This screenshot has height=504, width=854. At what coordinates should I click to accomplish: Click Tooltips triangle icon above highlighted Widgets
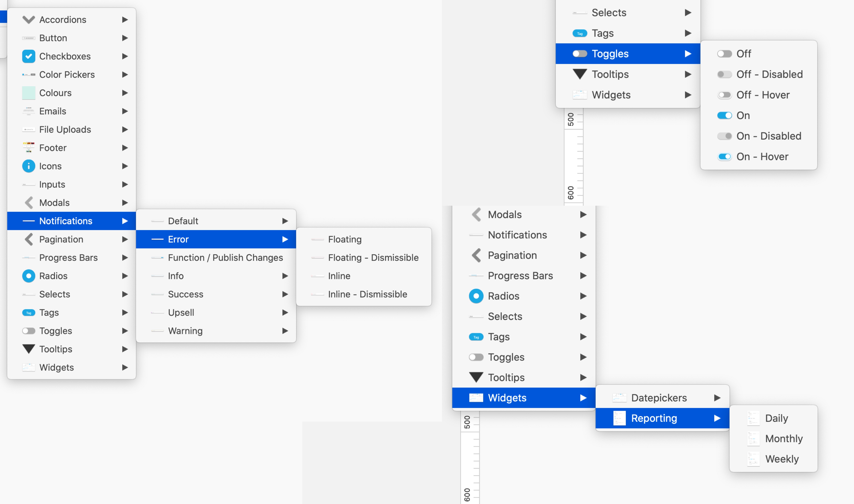(x=476, y=377)
